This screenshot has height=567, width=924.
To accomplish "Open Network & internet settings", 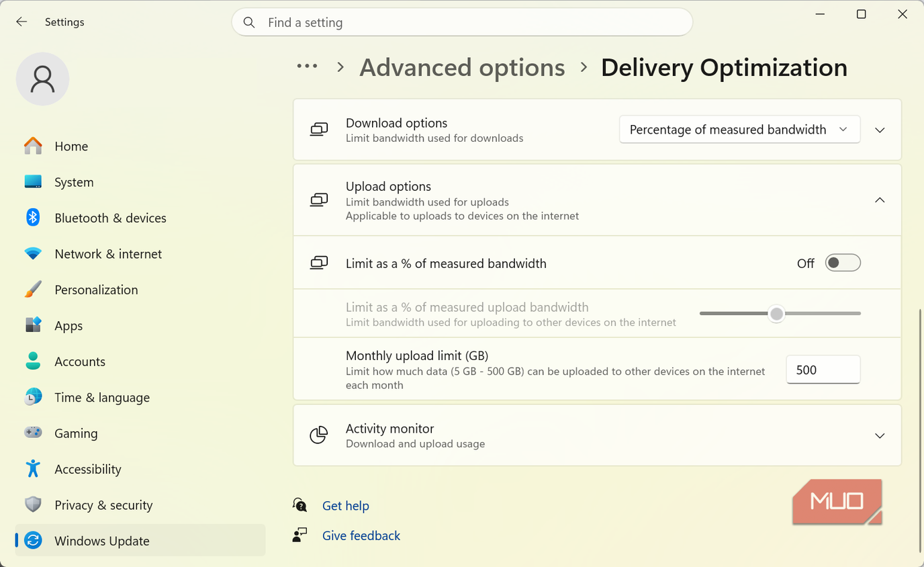I will [140, 254].
